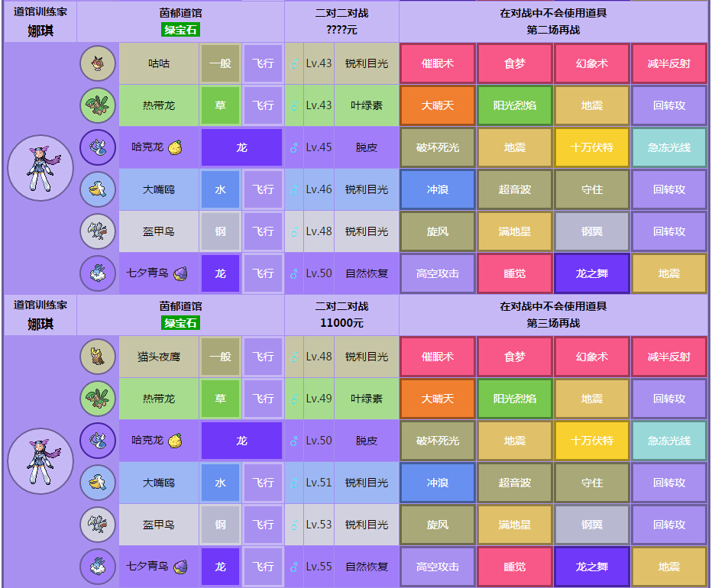Click the sprite of Lv.43 热带龙
This screenshot has height=588, width=715.
[98, 105]
